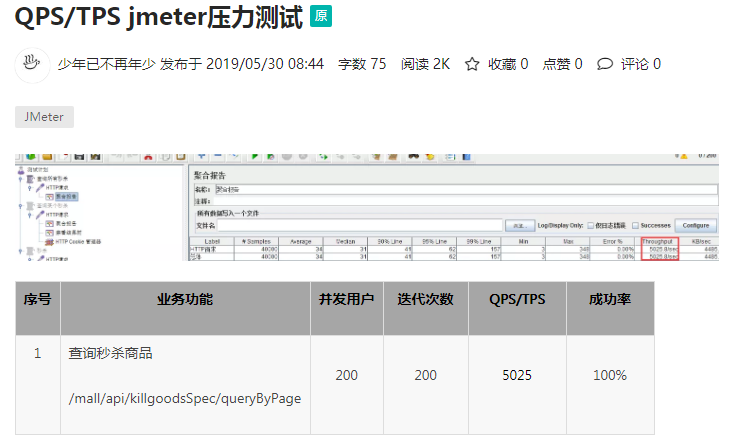This screenshot has height=442, width=730.
Task: Click the 注释 comment input field
Action: point(465,201)
